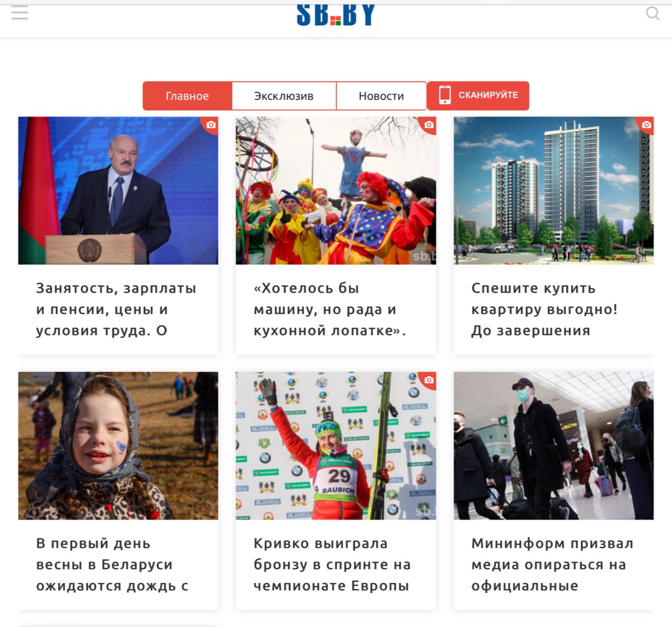Click the search magnifier icon
Viewport: 672px width, 627px height.
(x=653, y=13)
